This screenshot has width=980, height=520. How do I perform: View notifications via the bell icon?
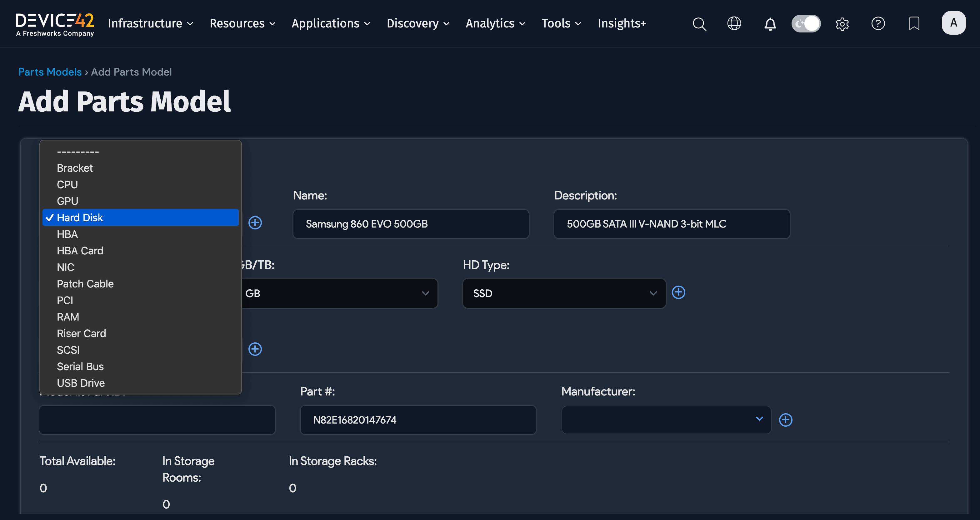coord(770,24)
